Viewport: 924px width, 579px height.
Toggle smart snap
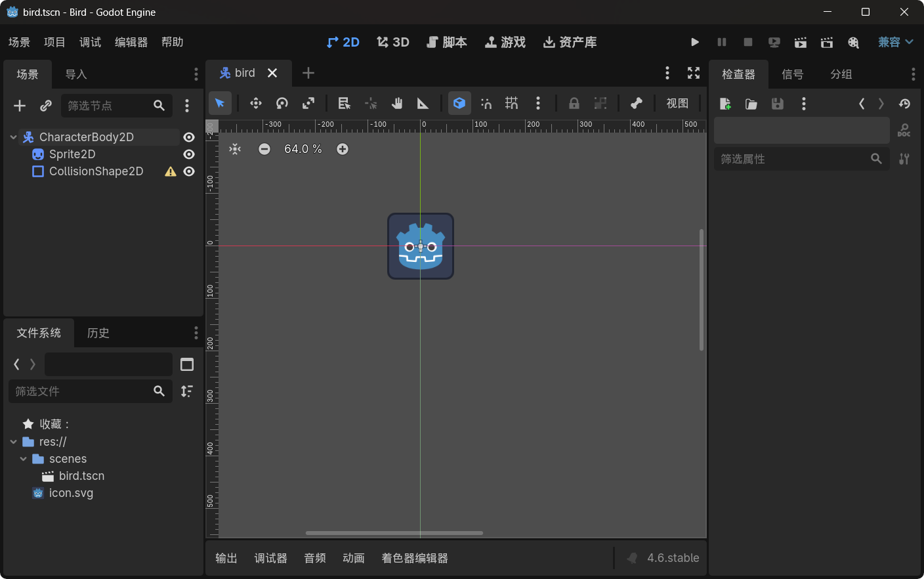pos(486,103)
